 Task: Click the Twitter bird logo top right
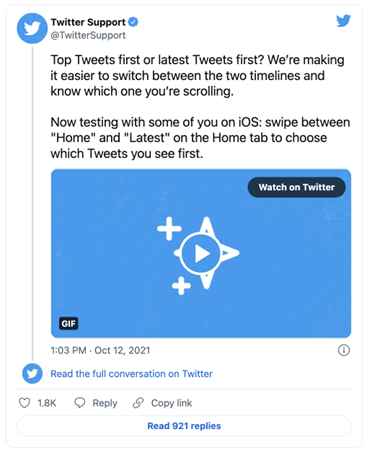[343, 21]
